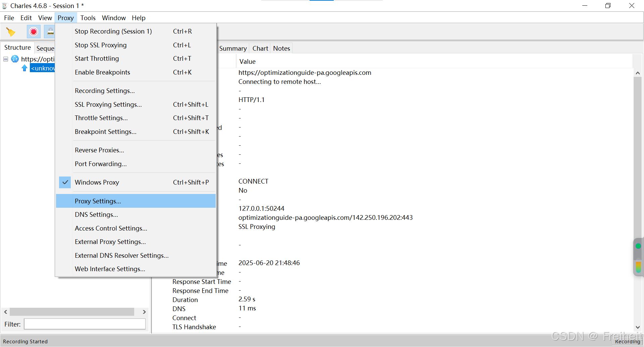Select Enable Breakpoints menu entry
This screenshot has width=644, height=347.
tap(136, 72)
